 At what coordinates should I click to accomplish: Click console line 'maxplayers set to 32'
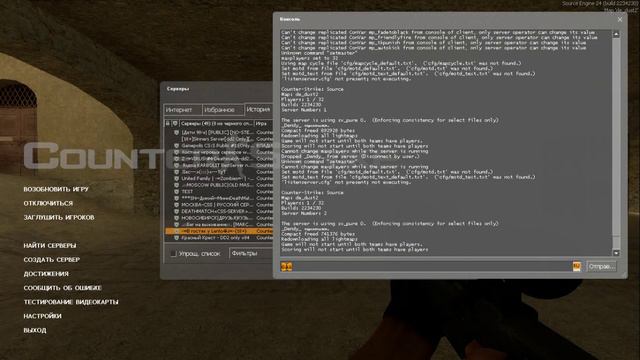[309, 58]
